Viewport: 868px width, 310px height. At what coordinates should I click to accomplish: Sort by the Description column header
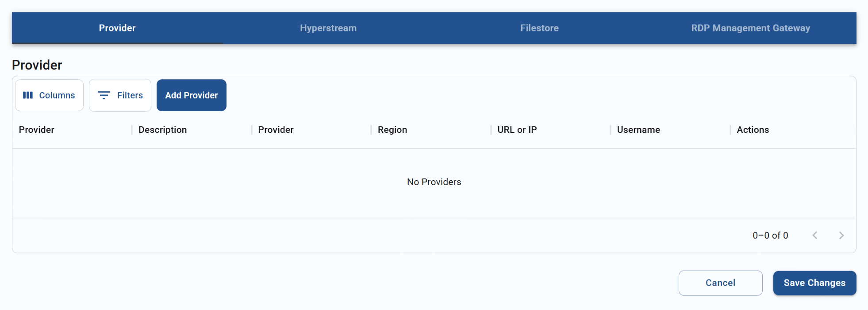coord(162,129)
